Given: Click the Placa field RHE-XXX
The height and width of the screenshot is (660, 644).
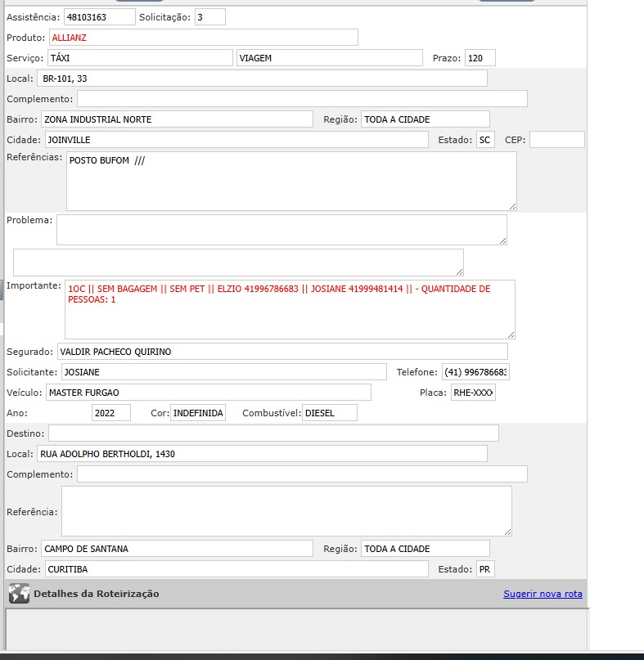Looking at the screenshot, I should tap(473, 393).
